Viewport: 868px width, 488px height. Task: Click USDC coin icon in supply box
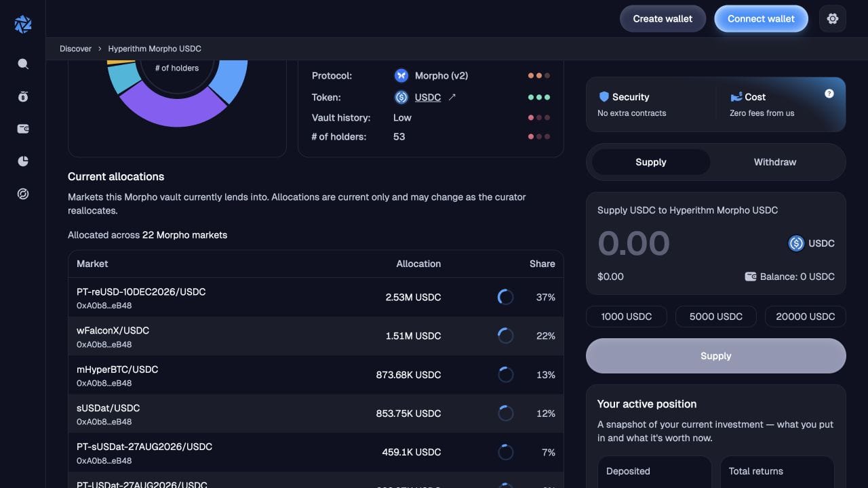click(x=796, y=243)
